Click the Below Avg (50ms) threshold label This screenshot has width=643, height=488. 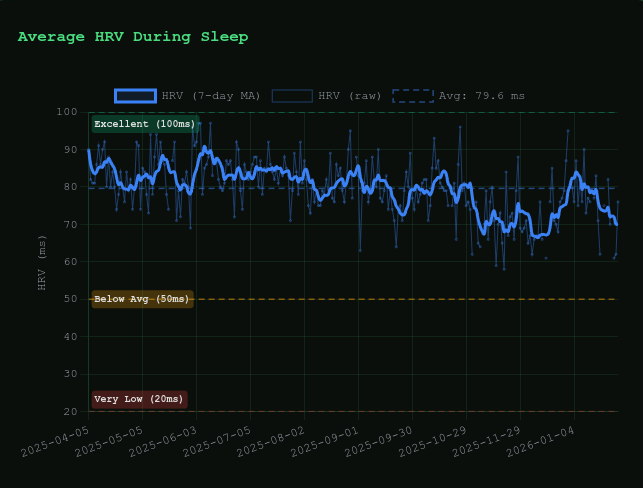(x=142, y=299)
